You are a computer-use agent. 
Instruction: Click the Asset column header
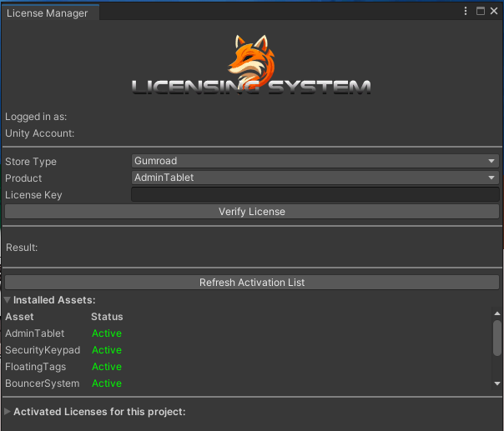(19, 317)
